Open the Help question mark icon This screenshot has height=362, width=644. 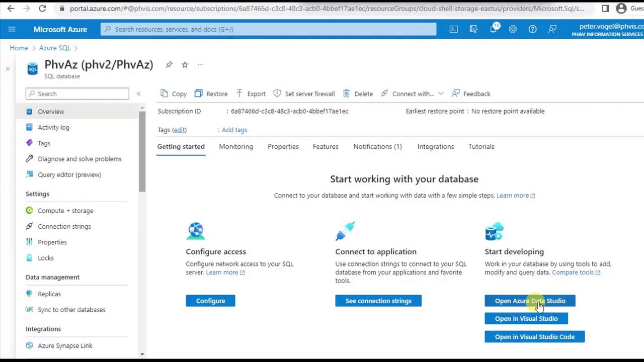532,29
